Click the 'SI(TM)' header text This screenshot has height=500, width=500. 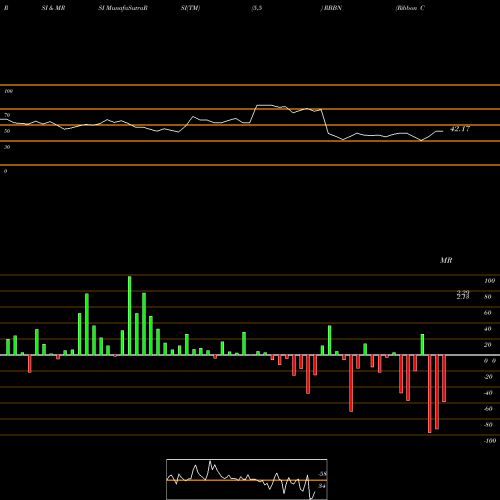[x=190, y=8]
